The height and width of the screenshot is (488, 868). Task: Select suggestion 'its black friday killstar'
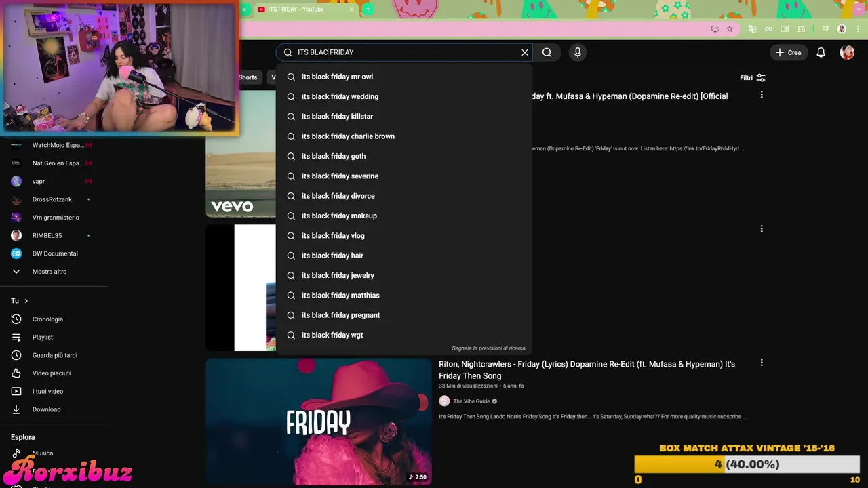(x=404, y=117)
